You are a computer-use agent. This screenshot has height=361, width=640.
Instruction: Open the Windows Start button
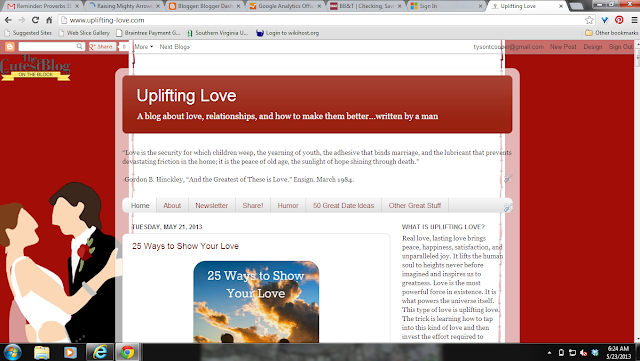12,352
